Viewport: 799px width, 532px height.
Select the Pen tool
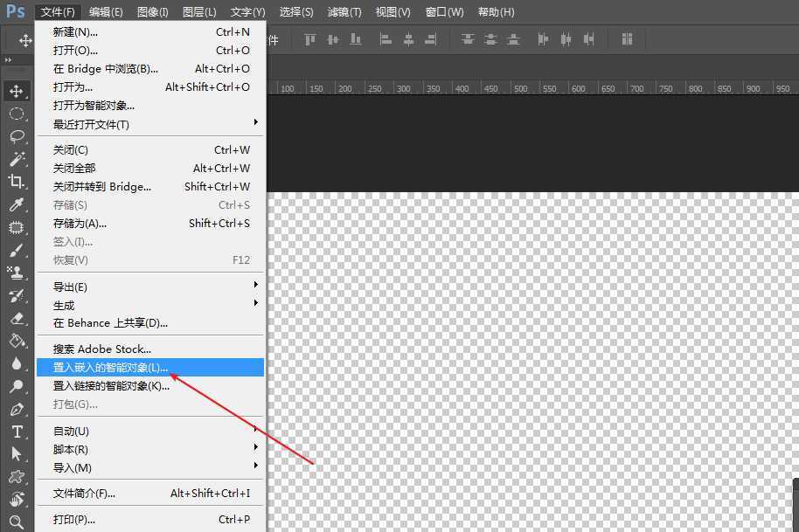coord(17,409)
